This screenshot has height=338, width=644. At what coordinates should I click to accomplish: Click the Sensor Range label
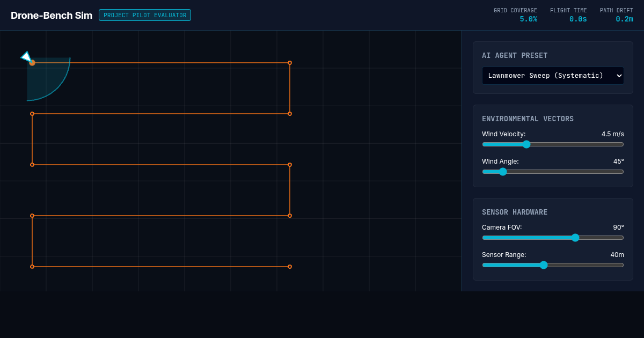(504, 255)
